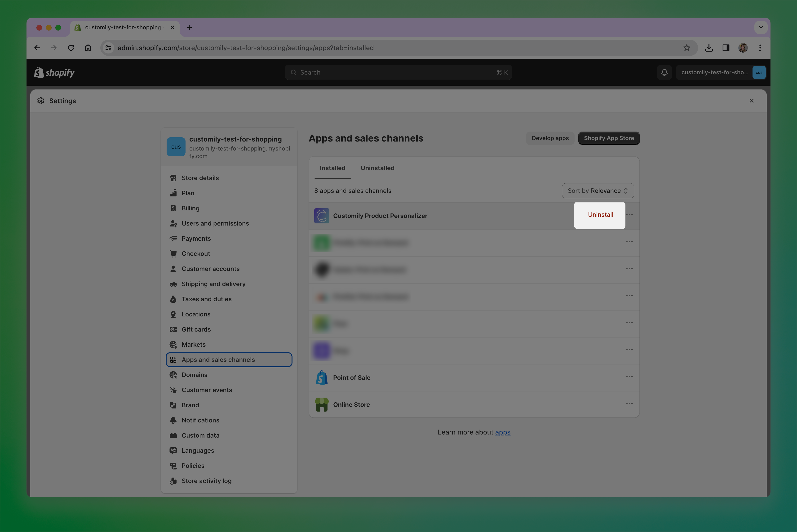Screen dimensions: 797x532
Task: Open the browser downloads icon
Action: click(x=708, y=48)
